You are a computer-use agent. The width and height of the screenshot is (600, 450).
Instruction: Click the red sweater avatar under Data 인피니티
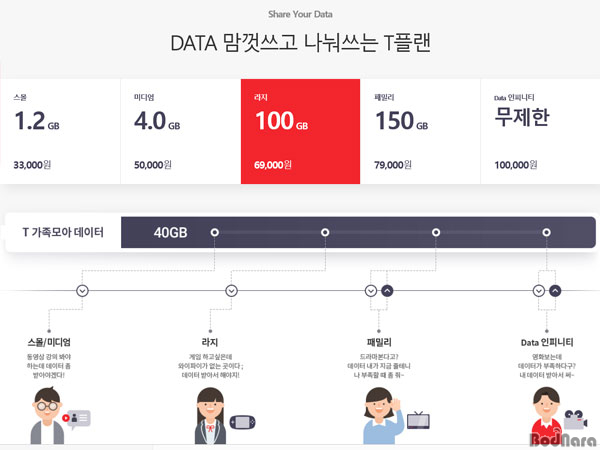pos(546,416)
